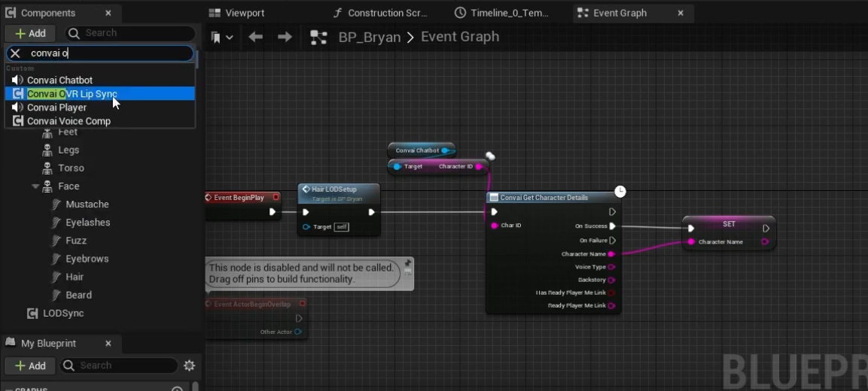This screenshot has height=391, width=868.
Task: Click Hair LODSetup Target self pin
Action: point(306,227)
